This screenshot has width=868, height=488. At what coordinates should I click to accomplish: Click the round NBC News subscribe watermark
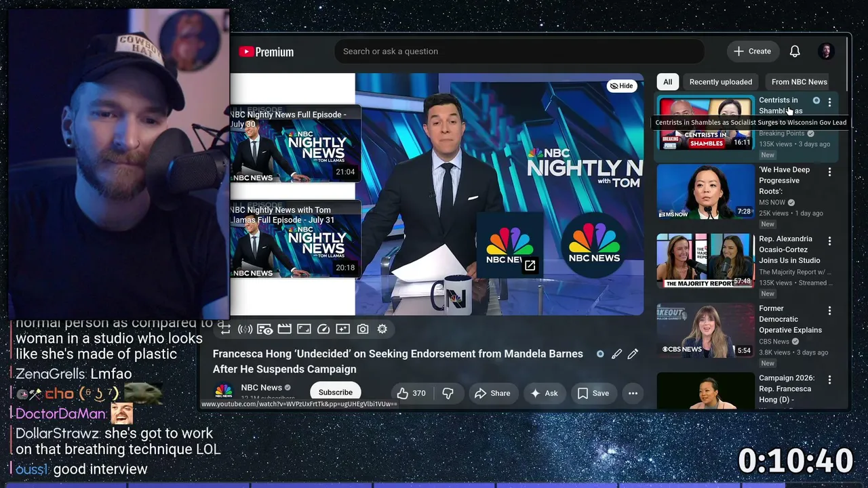pyautogui.click(x=594, y=245)
